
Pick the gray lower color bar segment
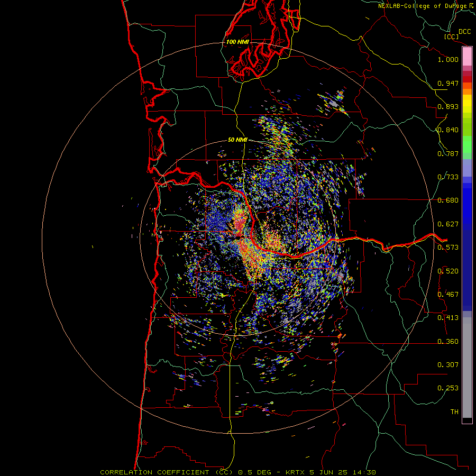pyautogui.click(x=467, y=368)
